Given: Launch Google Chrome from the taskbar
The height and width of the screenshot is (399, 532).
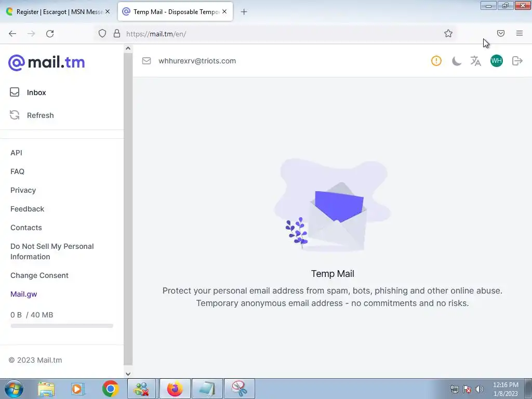Looking at the screenshot, I should pos(110,389).
